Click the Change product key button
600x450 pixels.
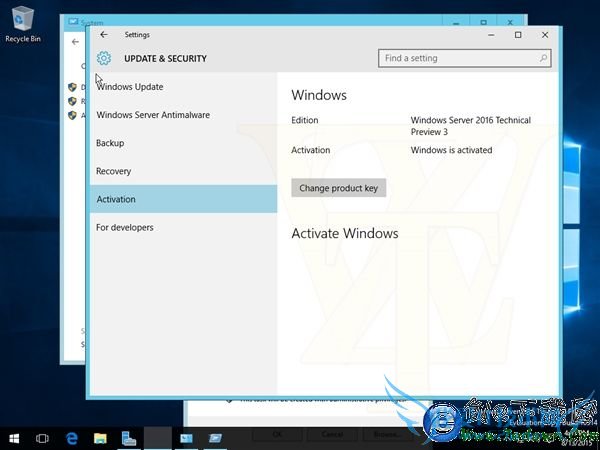coord(339,188)
